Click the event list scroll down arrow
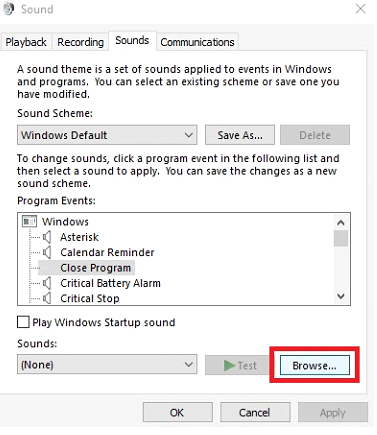Viewport: 377px width, 435px height. pyautogui.click(x=341, y=296)
